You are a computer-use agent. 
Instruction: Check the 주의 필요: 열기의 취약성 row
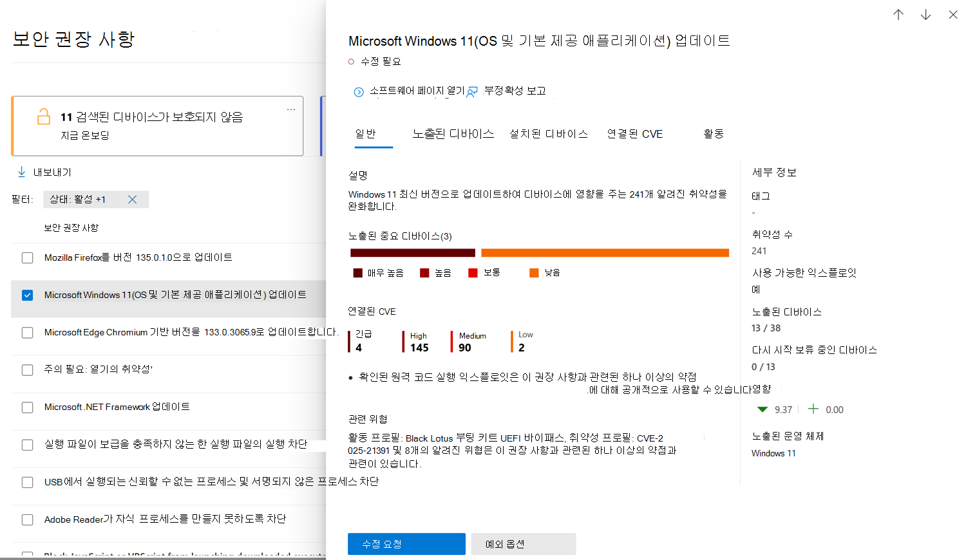tap(27, 370)
